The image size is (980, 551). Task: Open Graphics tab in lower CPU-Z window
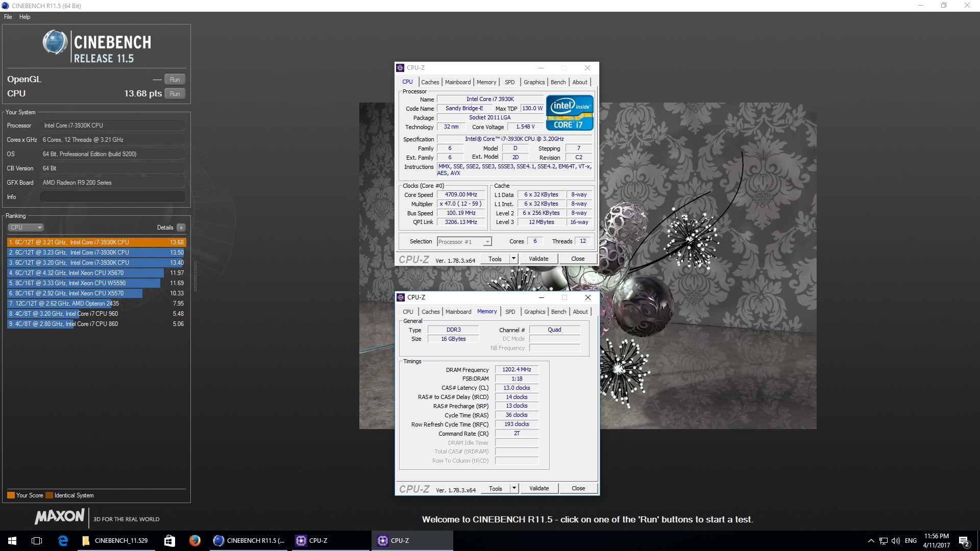pos(535,312)
